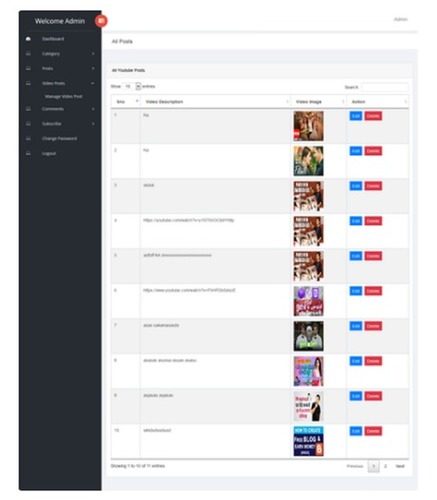Image resolution: width=437 pixels, height=500 pixels.
Task: Go to page 2 in pagination
Action: [x=385, y=466]
